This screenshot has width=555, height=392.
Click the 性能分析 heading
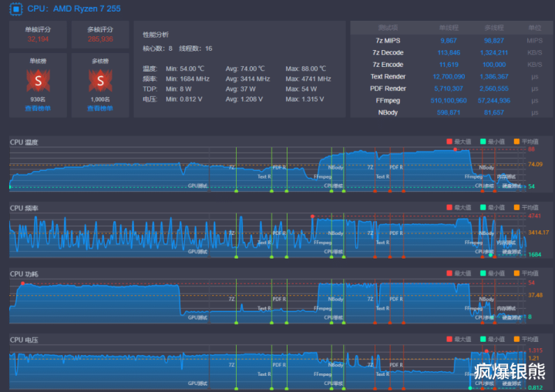point(156,35)
